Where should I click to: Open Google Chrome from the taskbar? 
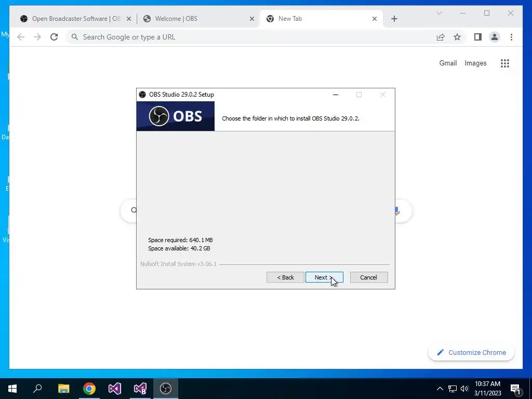89,389
